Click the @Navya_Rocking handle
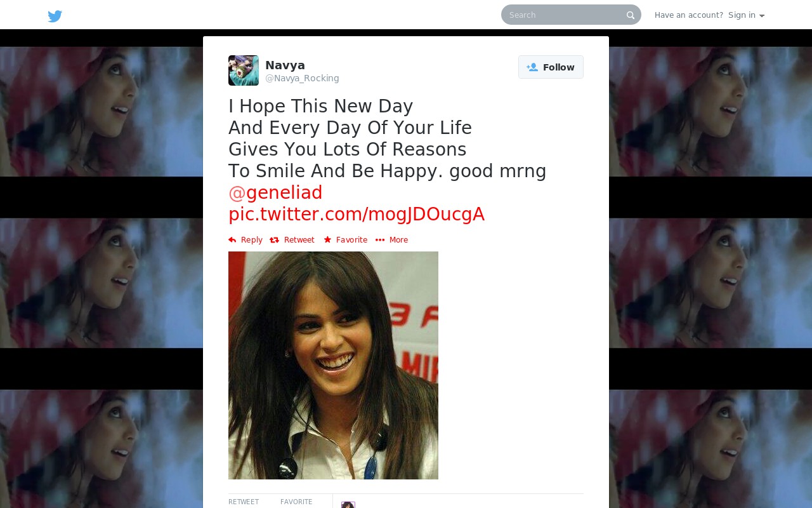Viewport: 812px width, 508px height. point(302,79)
